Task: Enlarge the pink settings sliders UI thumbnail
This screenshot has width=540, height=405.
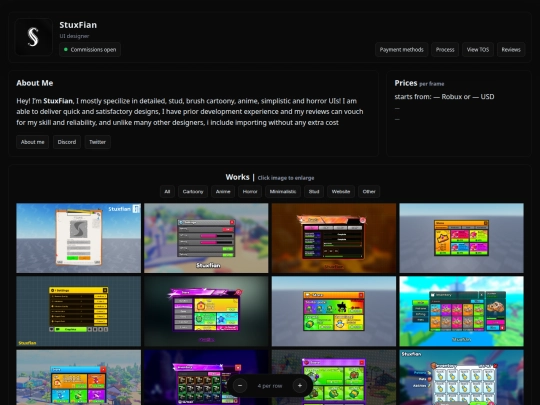Action: [206, 238]
